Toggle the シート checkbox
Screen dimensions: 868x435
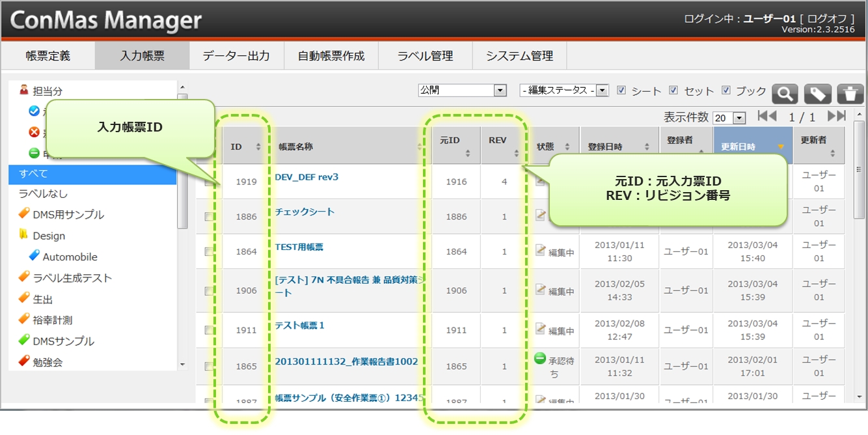point(621,91)
